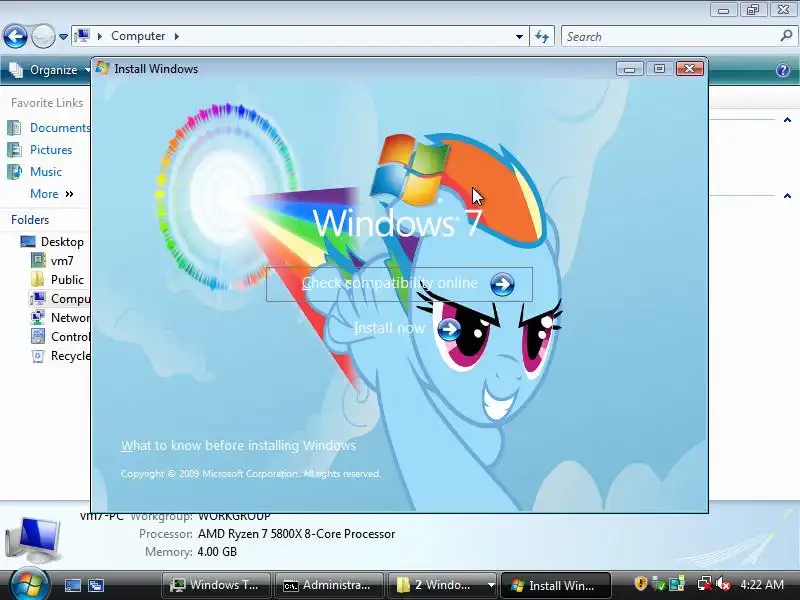The width and height of the screenshot is (800, 600).
Task: Click the 4.00 GB memory value
Action: point(217,552)
